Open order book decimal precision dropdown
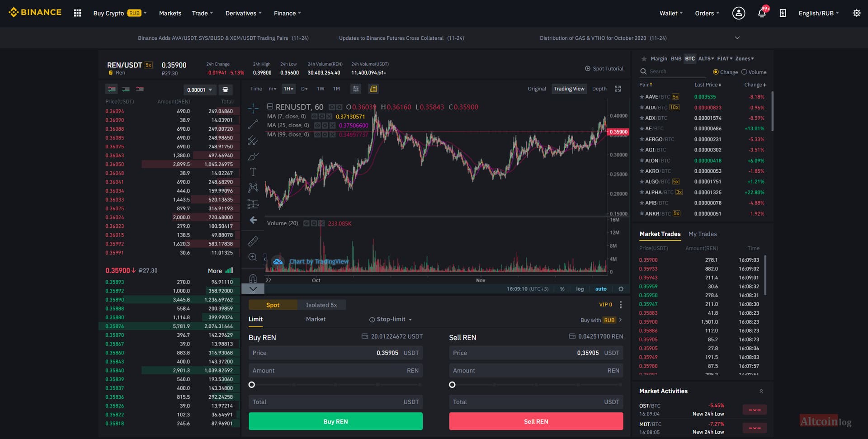The width and height of the screenshot is (868, 439). pyautogui.click(x=199, y=90)
